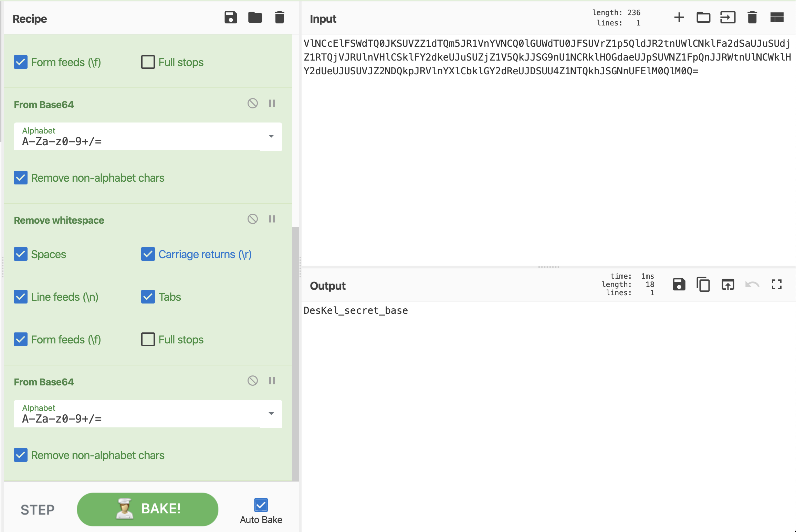This screenshot has width=796, height=532.
Task: Copy the output to the clipboard
Action: [x=703, y=285]
